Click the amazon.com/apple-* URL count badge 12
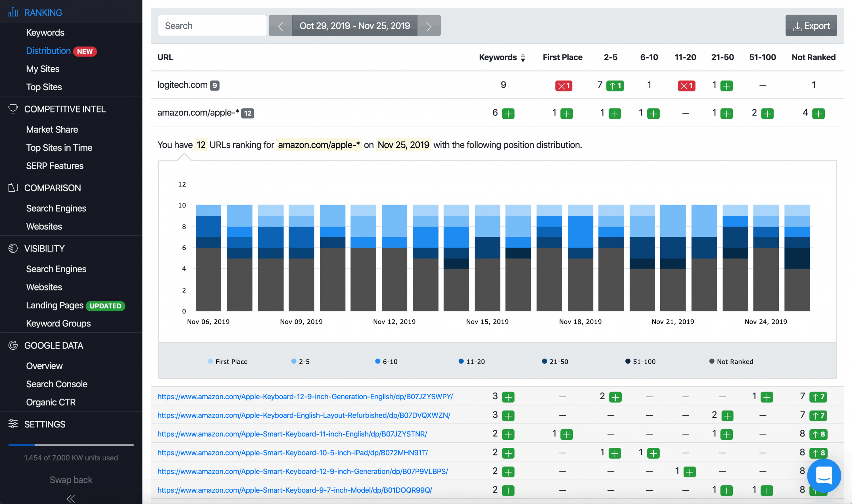Screen dimensions: 852x504 [248, 113]
